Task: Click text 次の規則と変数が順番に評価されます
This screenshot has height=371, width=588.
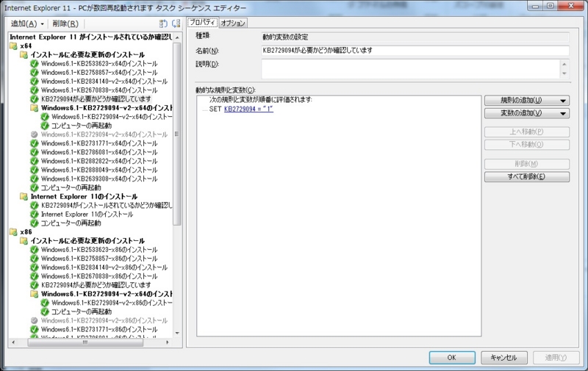Action: click(x=260, y=100)
